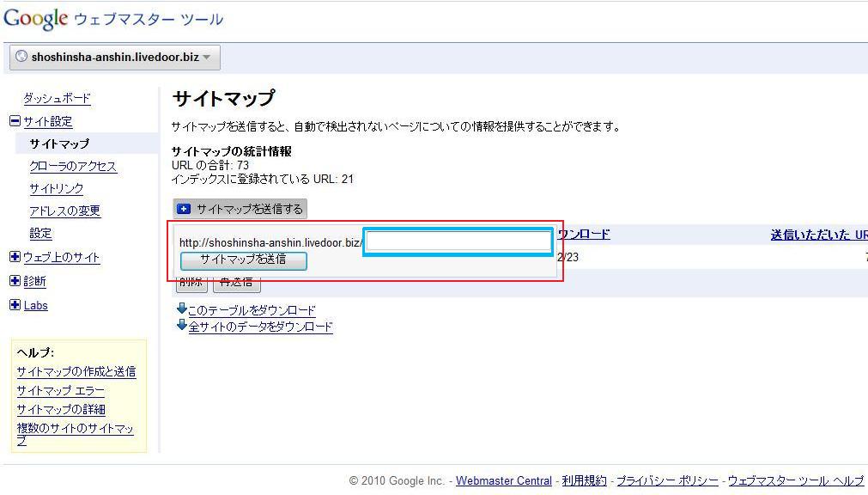Open the Webmaster Central footer link
The height and width of the screenshot is (495, 868).
pos(504,480)
